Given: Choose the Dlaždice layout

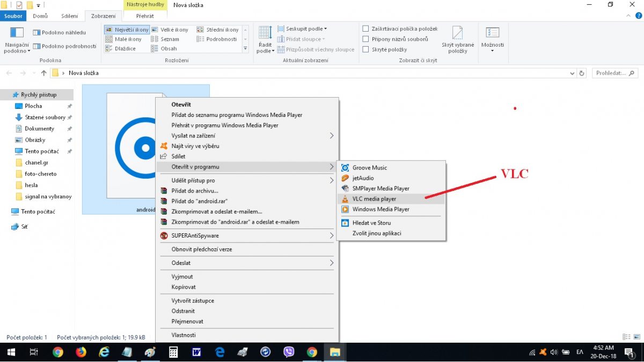Looking at the screenshot, I should coord(121,48).
